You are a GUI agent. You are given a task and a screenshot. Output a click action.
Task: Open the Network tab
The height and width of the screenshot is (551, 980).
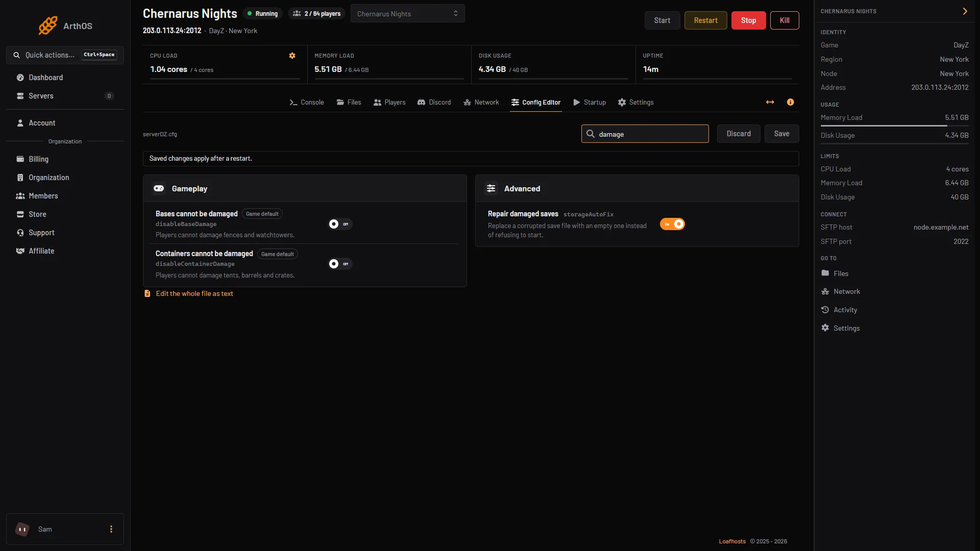point(481,102)
